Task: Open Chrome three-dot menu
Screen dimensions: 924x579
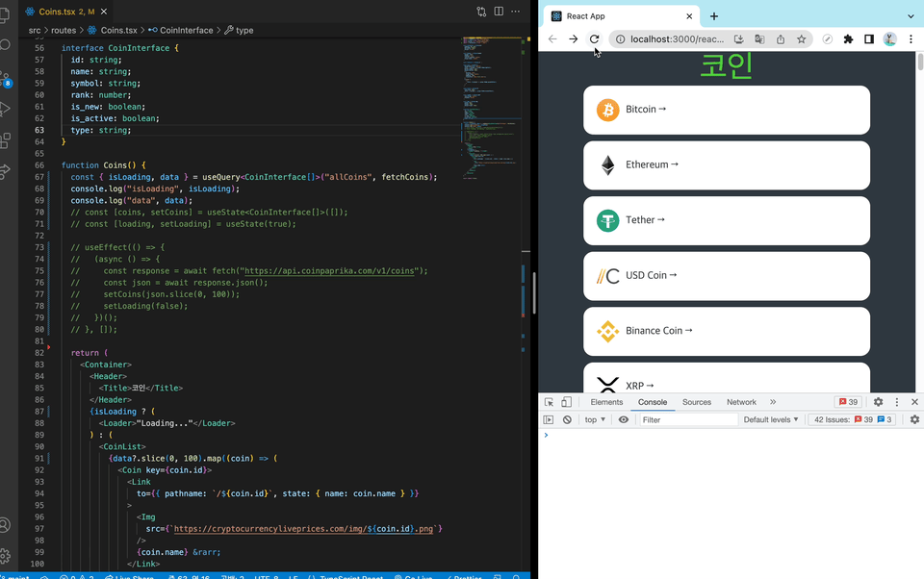Action: 911,38
